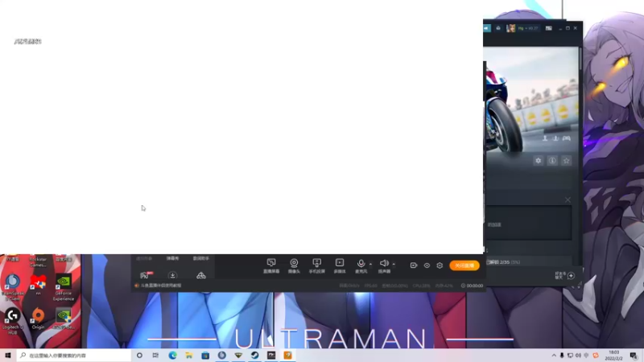Close the Steam notification panel with X
Image resolution: width=644 pixels, height=362 pixels.
568,200
